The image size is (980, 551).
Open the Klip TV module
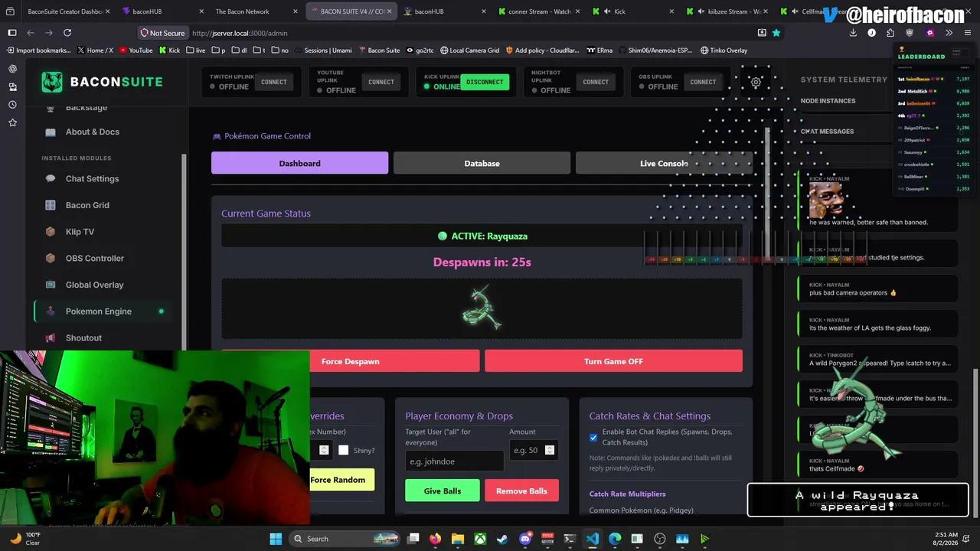click(x=103, y=232)
